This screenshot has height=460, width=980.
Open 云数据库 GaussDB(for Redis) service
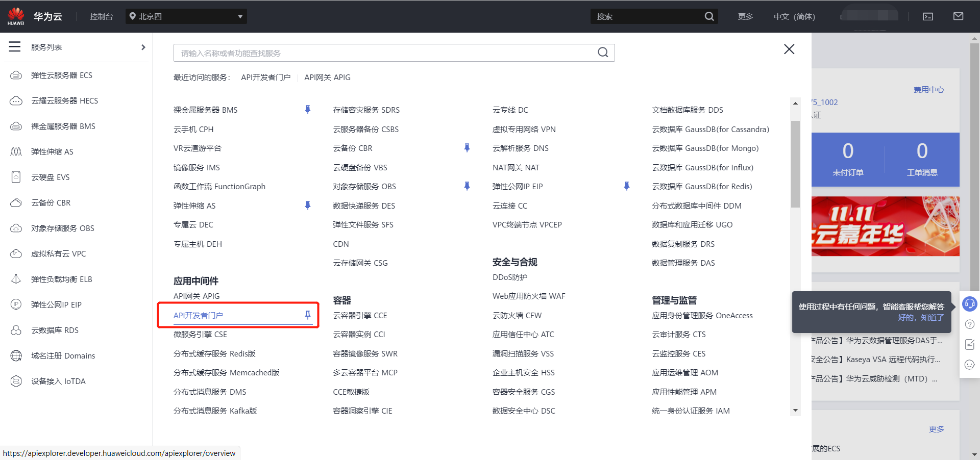[x=702, y=187]
